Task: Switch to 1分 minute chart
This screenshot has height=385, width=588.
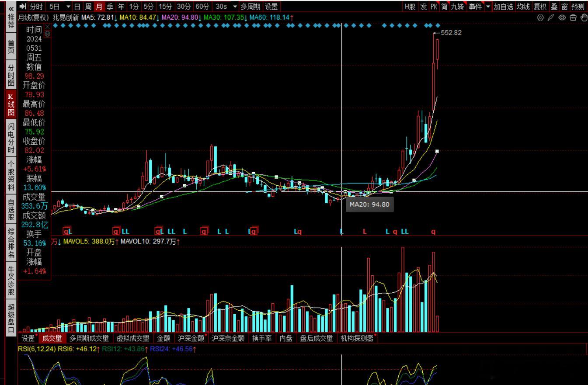Action: pyautogui.click(x=134, y=7)
